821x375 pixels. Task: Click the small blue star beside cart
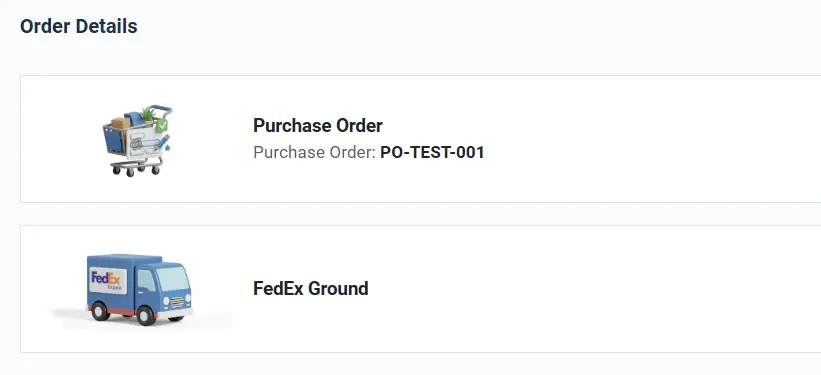(168, 148)
